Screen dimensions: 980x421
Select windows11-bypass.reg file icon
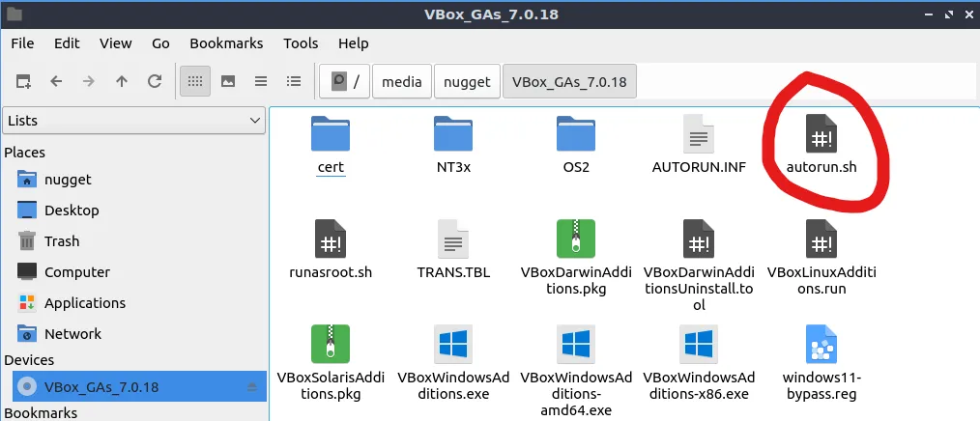point(821,344)
